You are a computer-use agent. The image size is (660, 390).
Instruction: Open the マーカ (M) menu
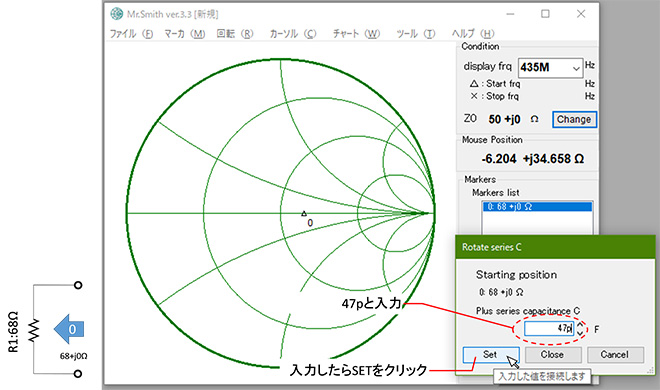tap(184, 34)
